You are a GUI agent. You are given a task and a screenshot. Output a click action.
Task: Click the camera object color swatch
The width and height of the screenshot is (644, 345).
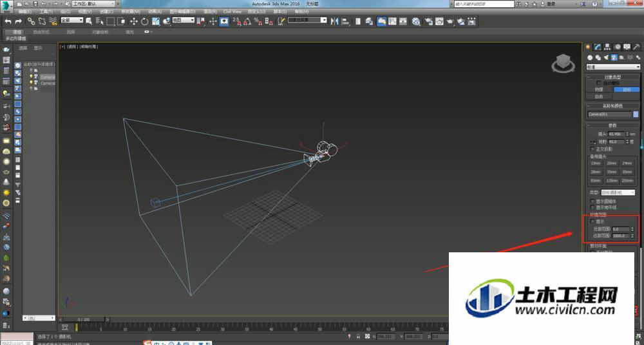636,114
